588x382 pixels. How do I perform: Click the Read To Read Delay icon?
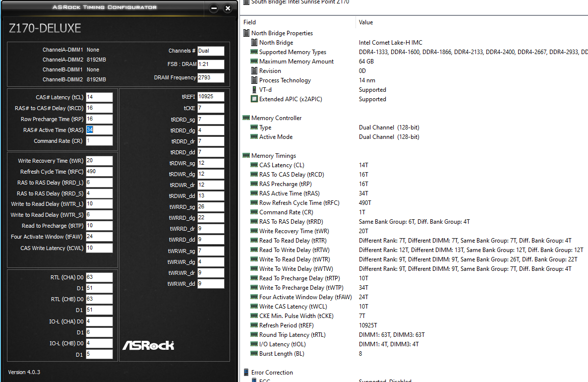[x=254, y=240]
